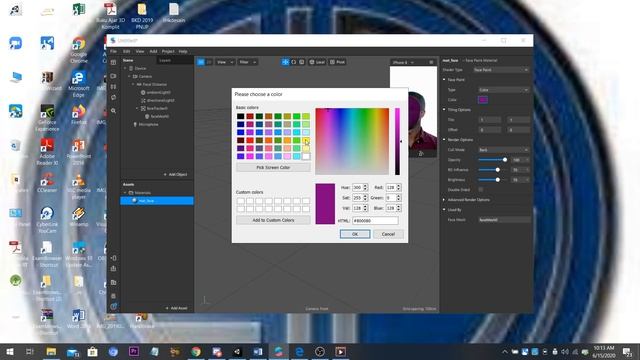This screenshot has height=360, width=640.
Task: Select the rotate manipulator tool in viewport toolbar
Action: [x=293, y=62]
